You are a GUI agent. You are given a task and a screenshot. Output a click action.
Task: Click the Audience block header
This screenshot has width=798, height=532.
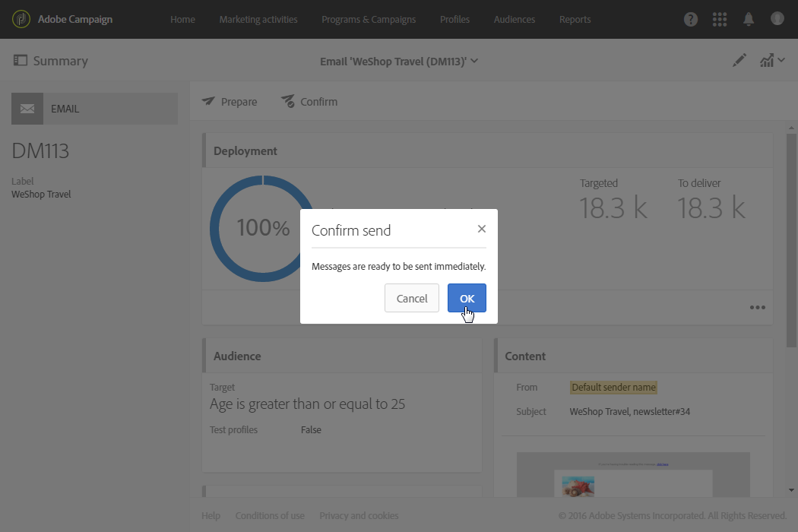coord(342,356)
